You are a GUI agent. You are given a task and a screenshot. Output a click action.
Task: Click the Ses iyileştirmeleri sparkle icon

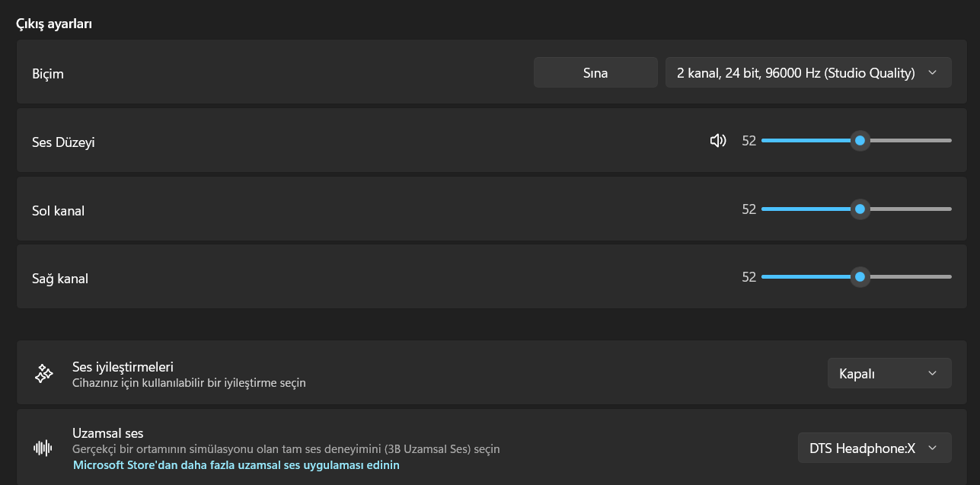(44, 373)
